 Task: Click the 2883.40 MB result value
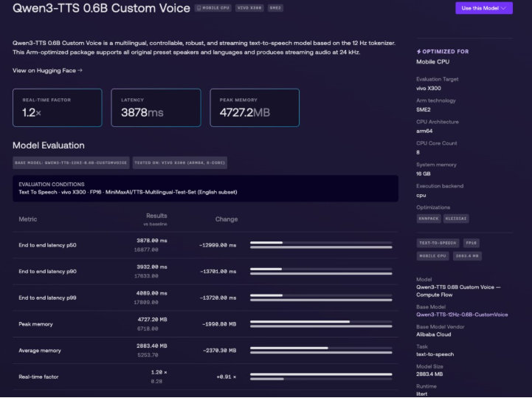coord(152,346)
